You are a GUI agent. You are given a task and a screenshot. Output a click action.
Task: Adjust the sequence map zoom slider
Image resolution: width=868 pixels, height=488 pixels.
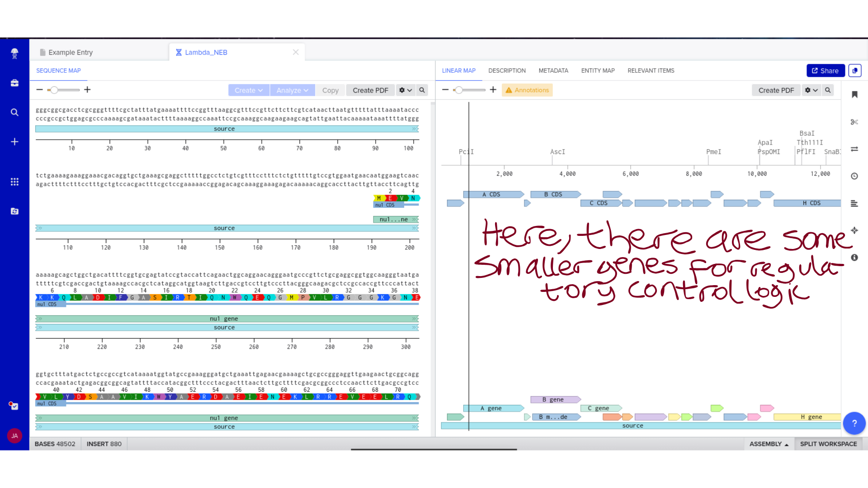pyautogui.click(x=54, y=90)
